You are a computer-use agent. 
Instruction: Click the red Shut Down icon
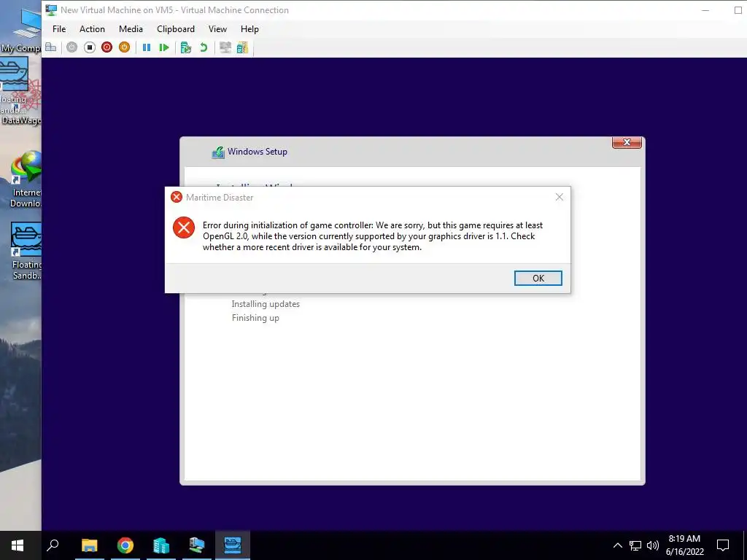coord(107,47)
